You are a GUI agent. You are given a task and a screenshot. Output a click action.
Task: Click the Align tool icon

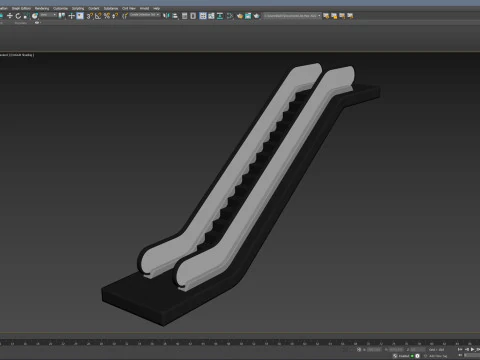coord(175,16)
